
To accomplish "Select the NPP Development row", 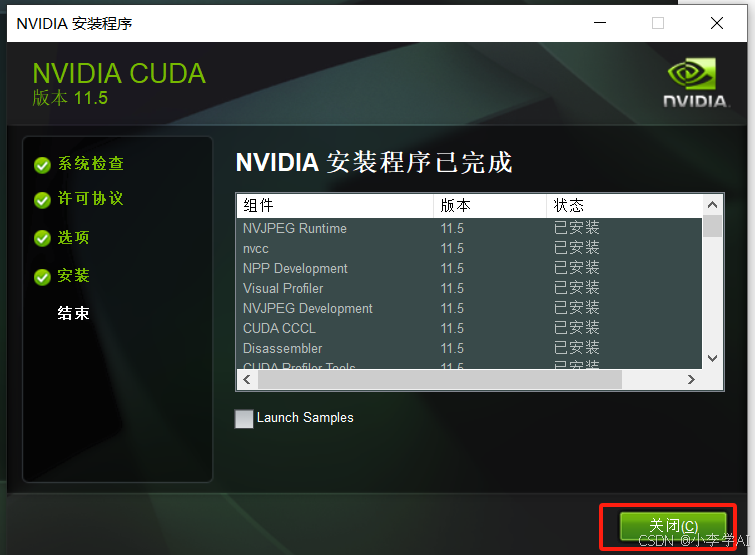I will pos(469,269).
